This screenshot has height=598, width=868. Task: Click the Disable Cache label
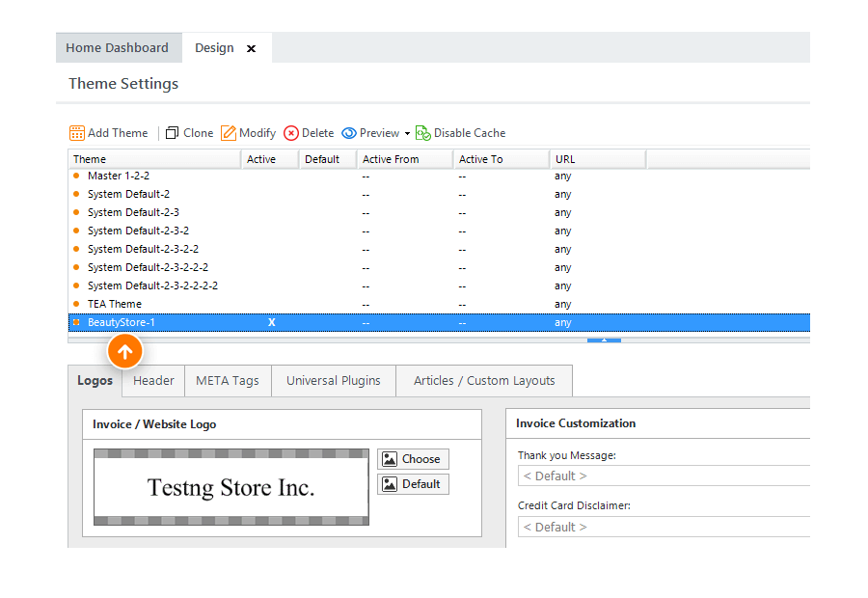coord(470,133)
